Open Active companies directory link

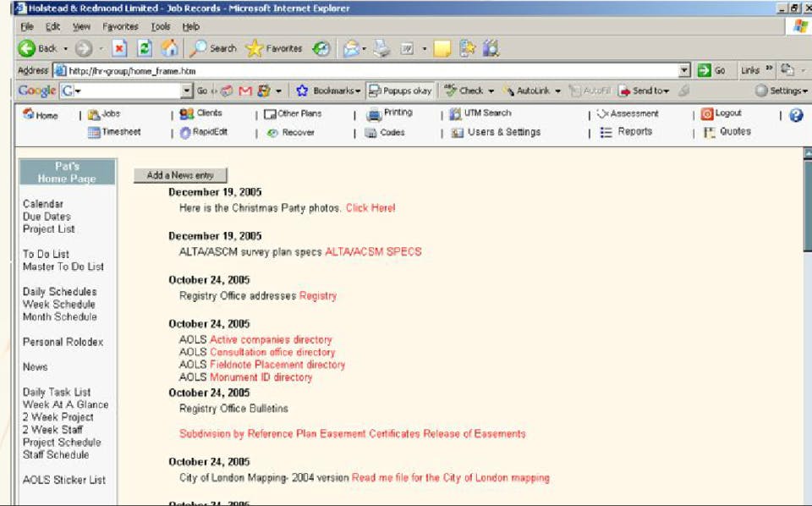[271, 340]
